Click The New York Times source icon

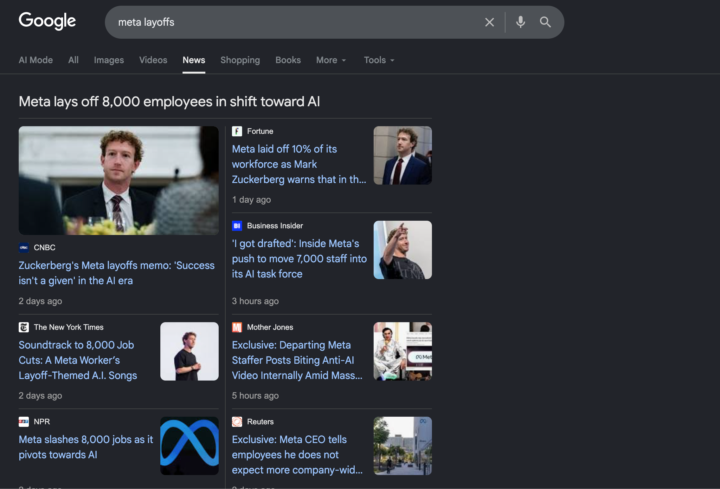(x=23, y=327)
